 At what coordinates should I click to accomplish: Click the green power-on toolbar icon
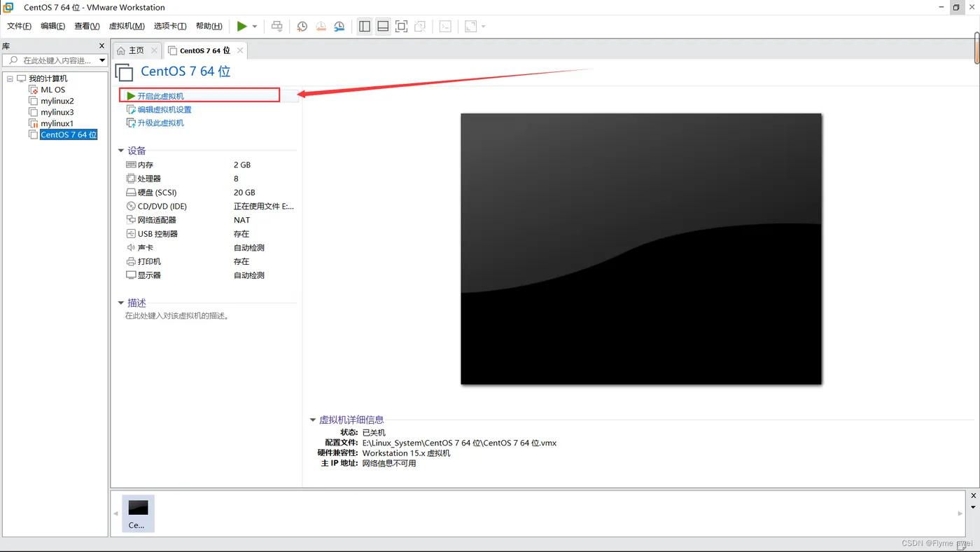241,26
